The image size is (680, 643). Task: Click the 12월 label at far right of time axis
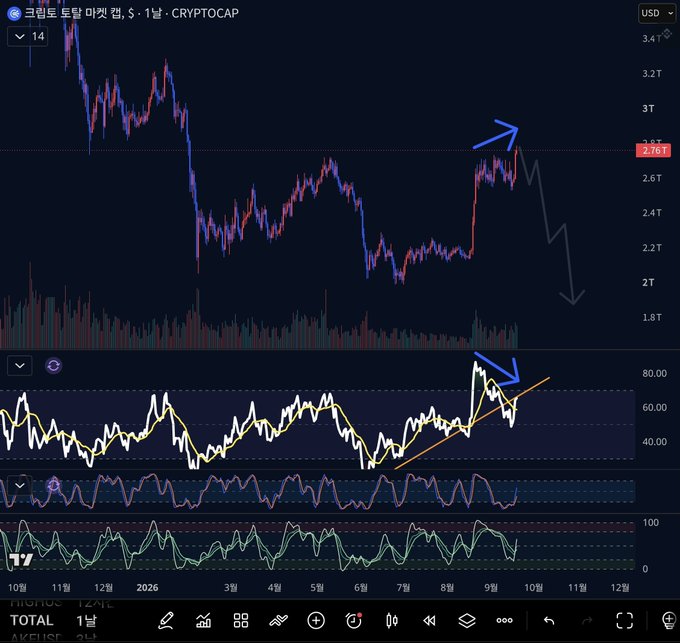(619, 588)
